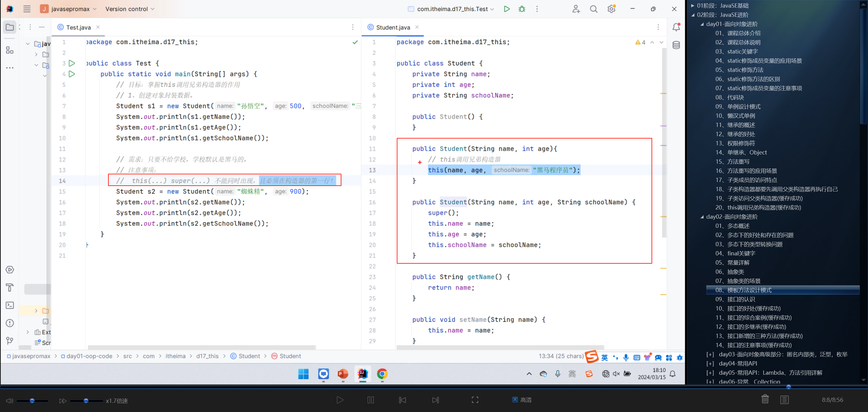Screen dimensions: 868x412
Task: Switch to the Test.java editor tab
Action: 78,27
